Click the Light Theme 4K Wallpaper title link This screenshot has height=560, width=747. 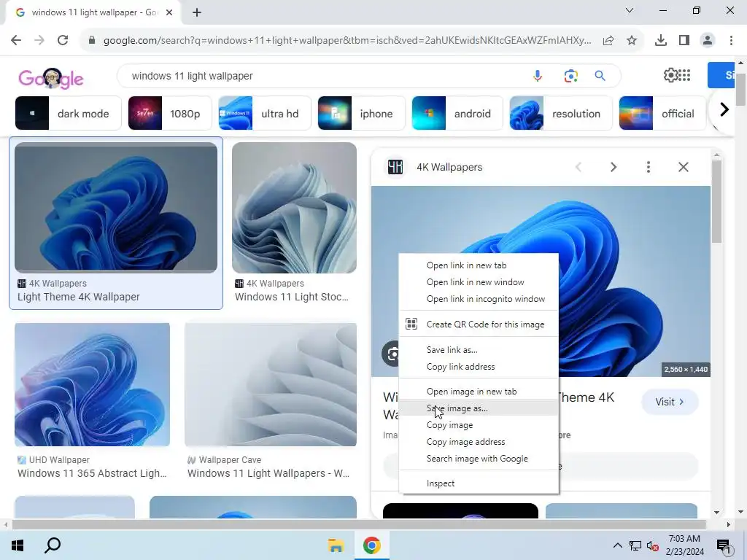(79, 297)
